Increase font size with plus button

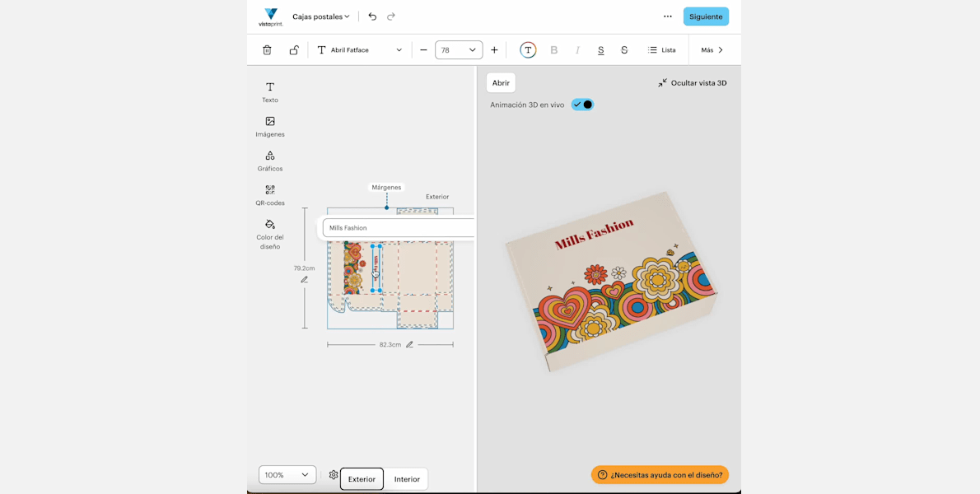click(494, 50)
